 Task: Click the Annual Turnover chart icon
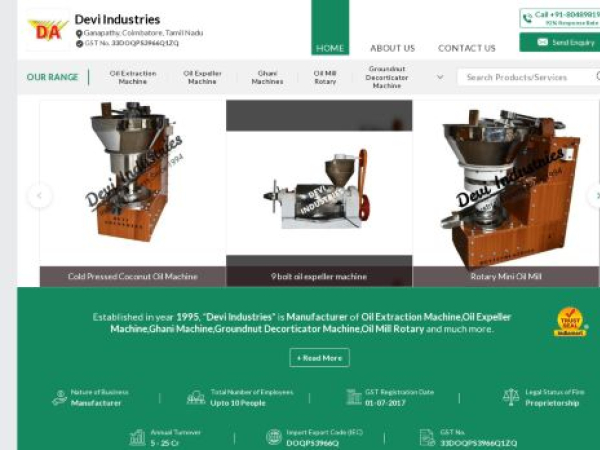(x=137, y=437)
